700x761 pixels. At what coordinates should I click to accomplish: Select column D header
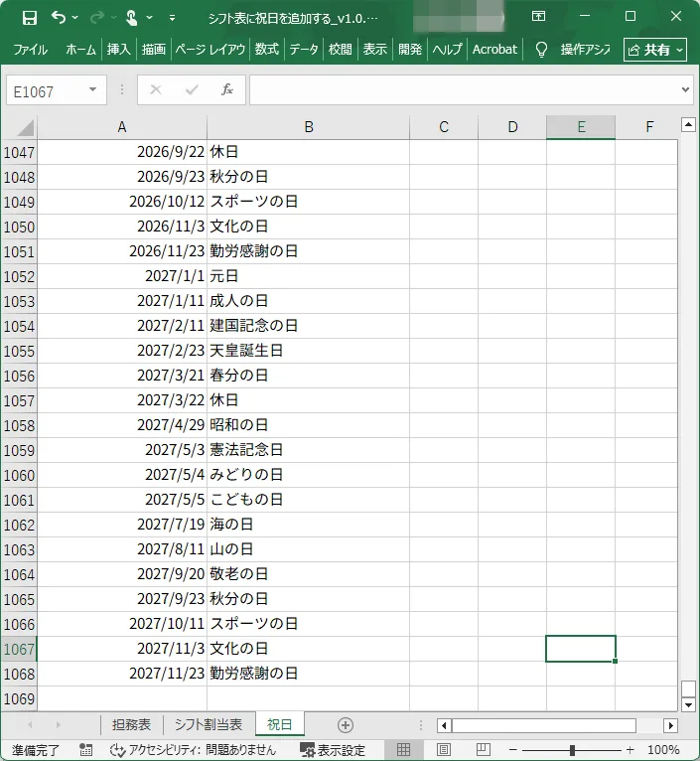[512, 127]
